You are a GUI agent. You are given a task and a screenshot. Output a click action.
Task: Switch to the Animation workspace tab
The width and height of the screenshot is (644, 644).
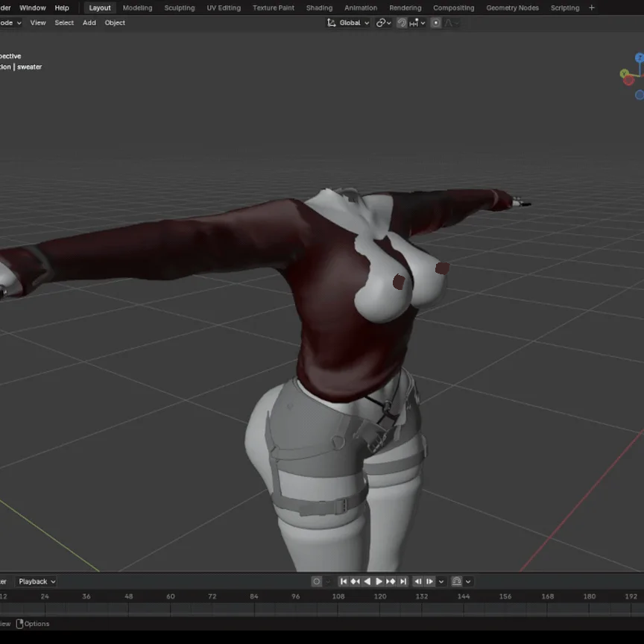pos(361,7)
